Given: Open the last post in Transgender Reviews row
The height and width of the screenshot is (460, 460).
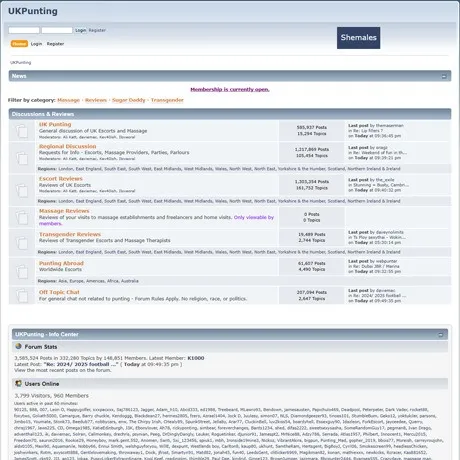Looking at the screenshot, I should (379, 237).
